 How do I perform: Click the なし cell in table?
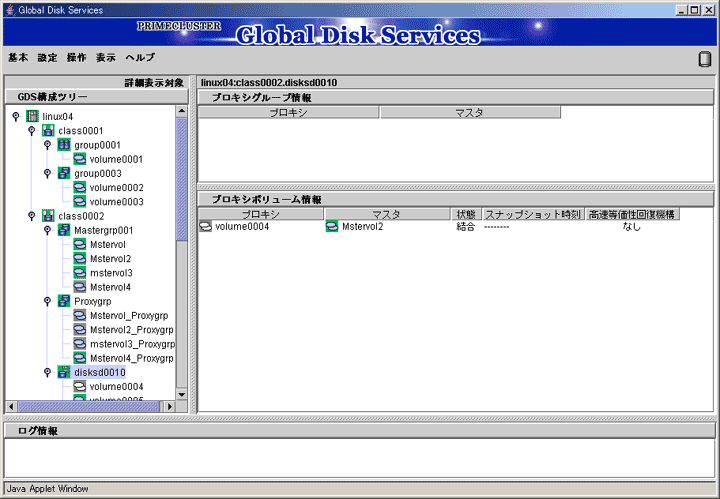631,227
